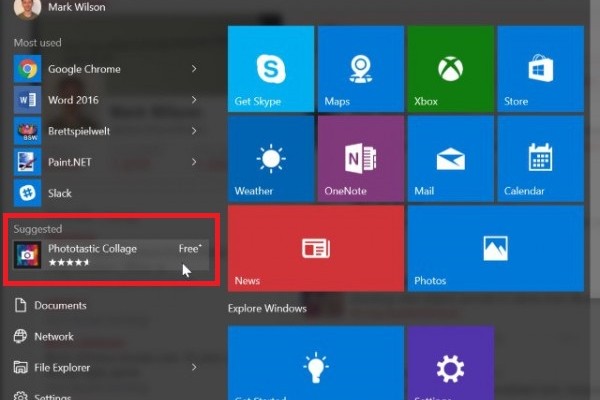The height and width of the screenshot is (400, 600).
Task: Expand Paint.NET jump list arrow
Action: (194, 162)
